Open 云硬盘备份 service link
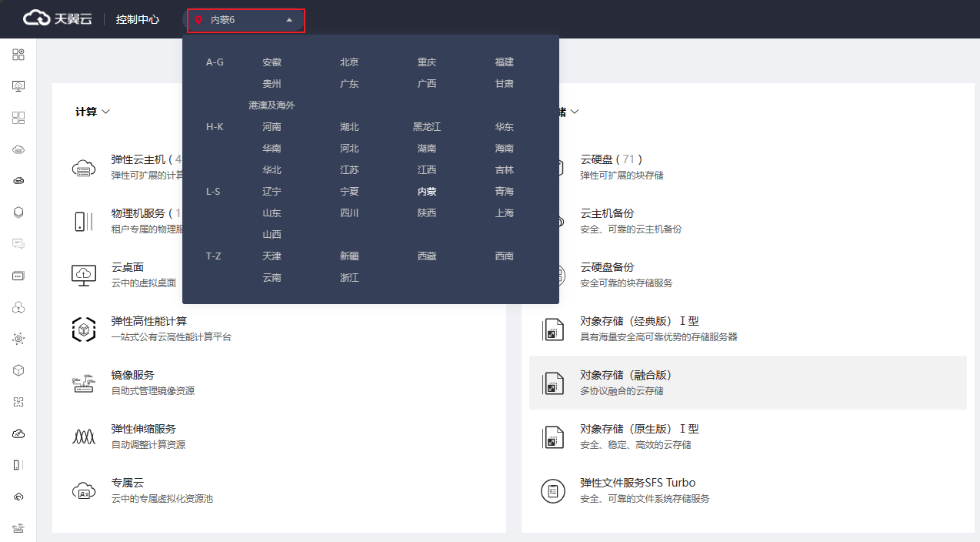This screenshot has height=542, width=980. 607,267
